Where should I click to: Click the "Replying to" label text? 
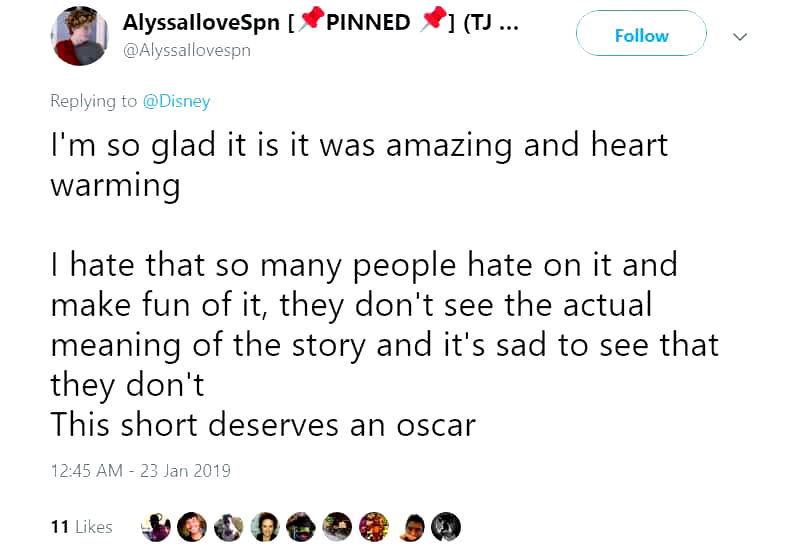[x=94, y=101]
